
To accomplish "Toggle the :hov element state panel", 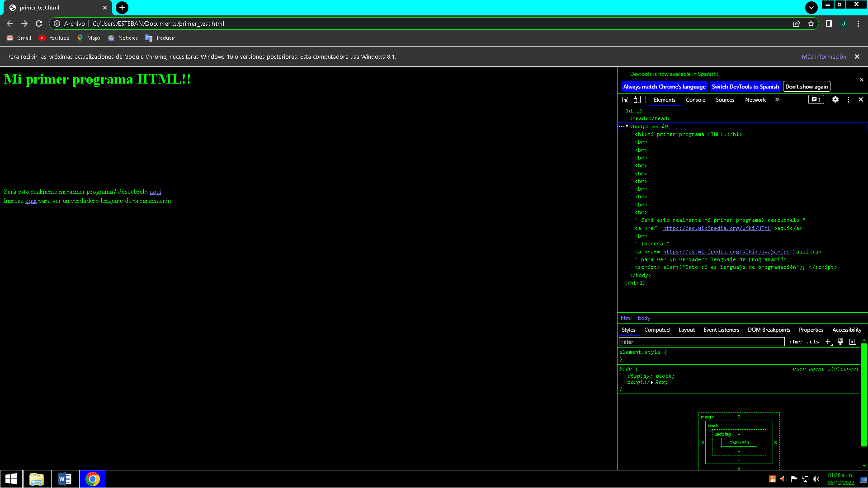I will click(x=796, y=342).
